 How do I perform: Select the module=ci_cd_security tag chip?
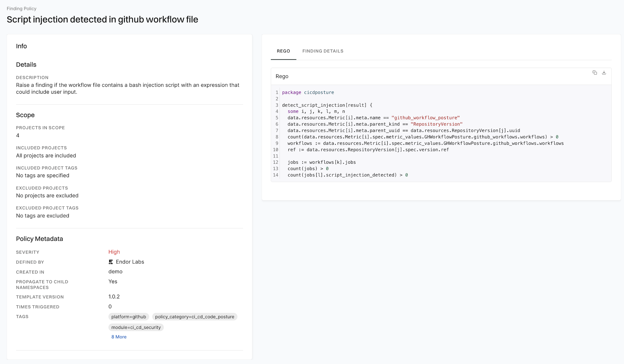pos(136,327)
